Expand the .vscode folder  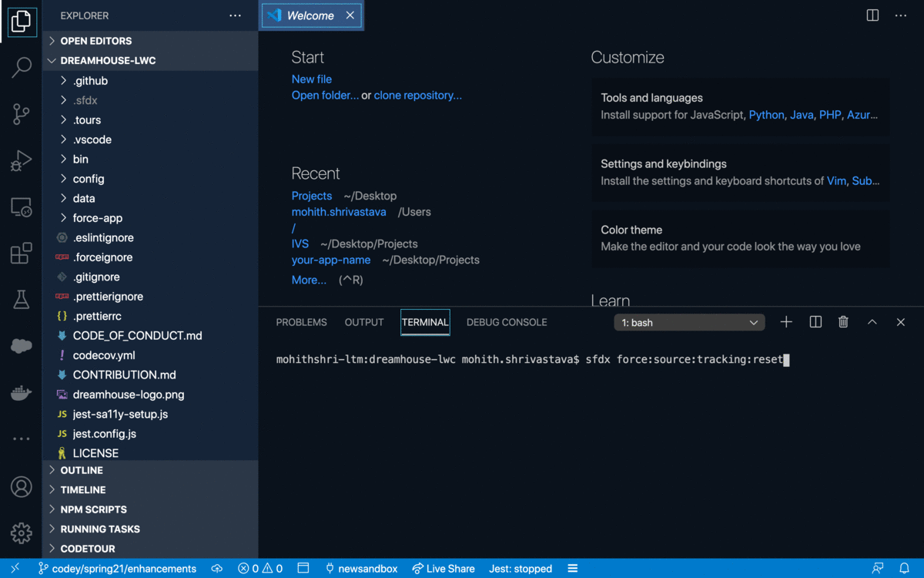(150, 139)
